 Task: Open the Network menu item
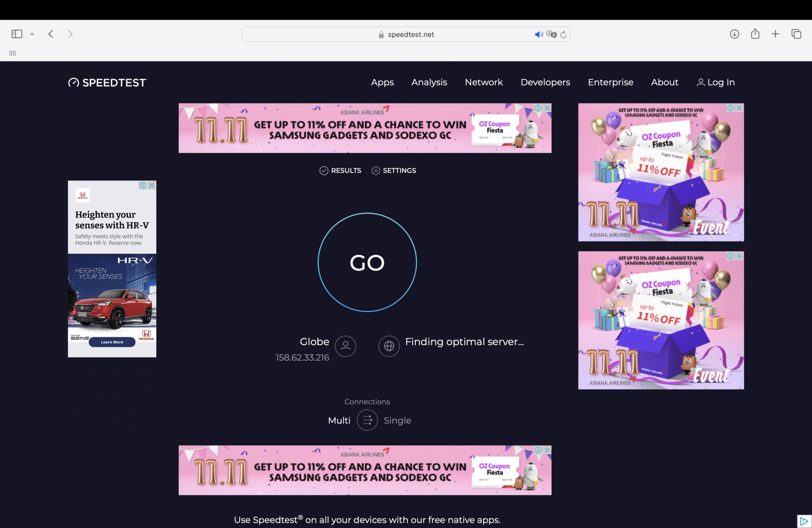pyautogui.click(x=484, y=82)
